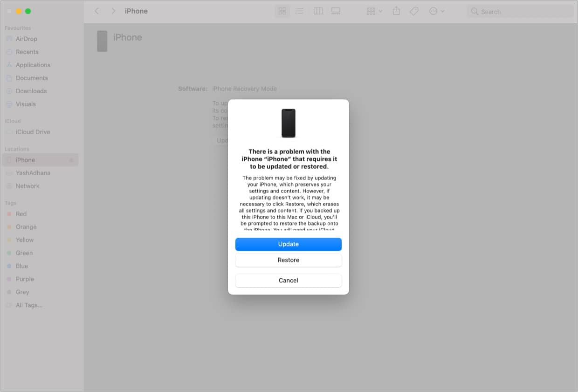This screenshot has height=392, width=578.
Task: Click the Share toolbar icon
Action: point(396,11)
